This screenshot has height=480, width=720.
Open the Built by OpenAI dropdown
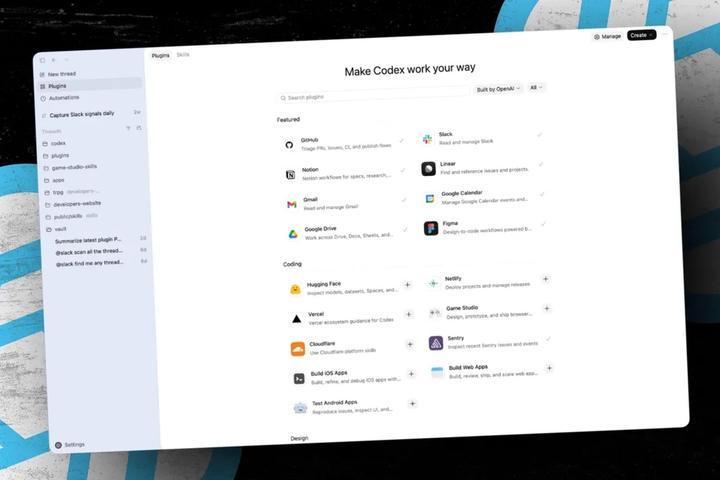(499, 89)
